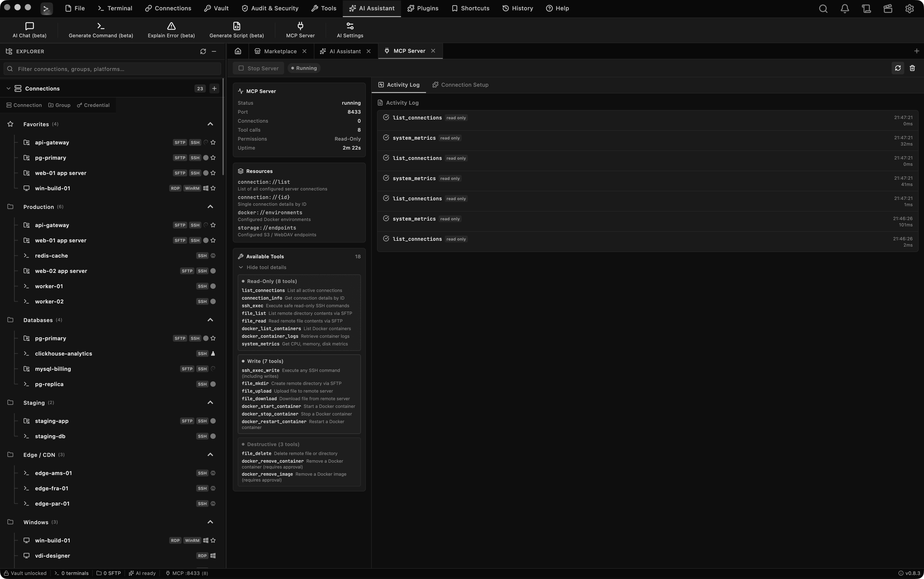Open MCP Server toolbar item
This screenshot has height=579, width=924.
300,30
